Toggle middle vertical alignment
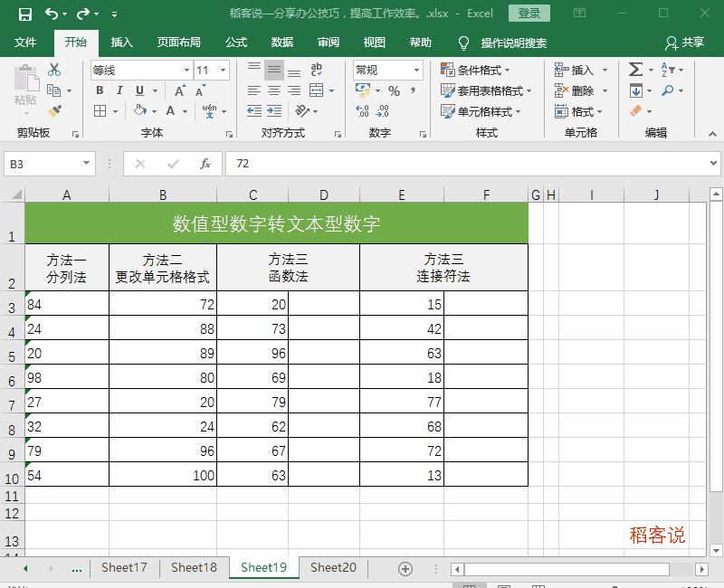The width and height of the screenshot is (724, 588). pyautogui.click(x=274, y=70)
